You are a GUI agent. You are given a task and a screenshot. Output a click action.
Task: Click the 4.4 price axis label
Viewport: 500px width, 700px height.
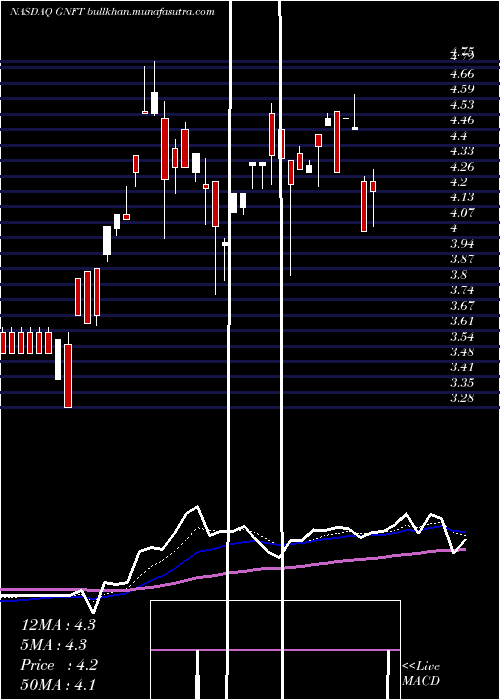pyautogui.click(x=459, y=136)
